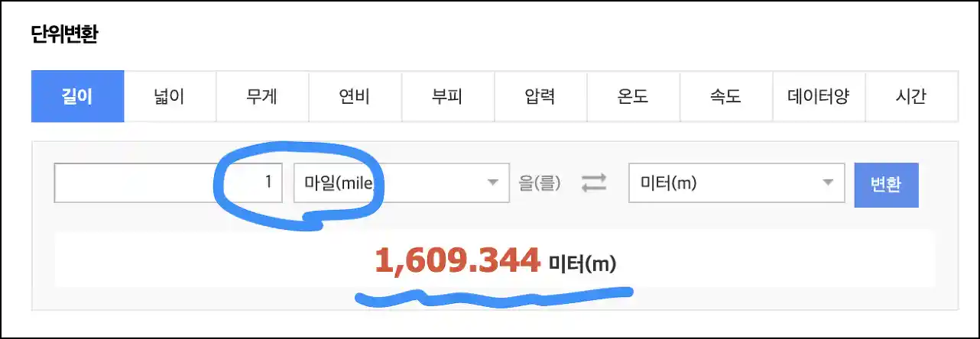The width and height of the screenshot is (980, 339).
Task: Switch to the 데이터양 data tab
Action: click(819, 97)
